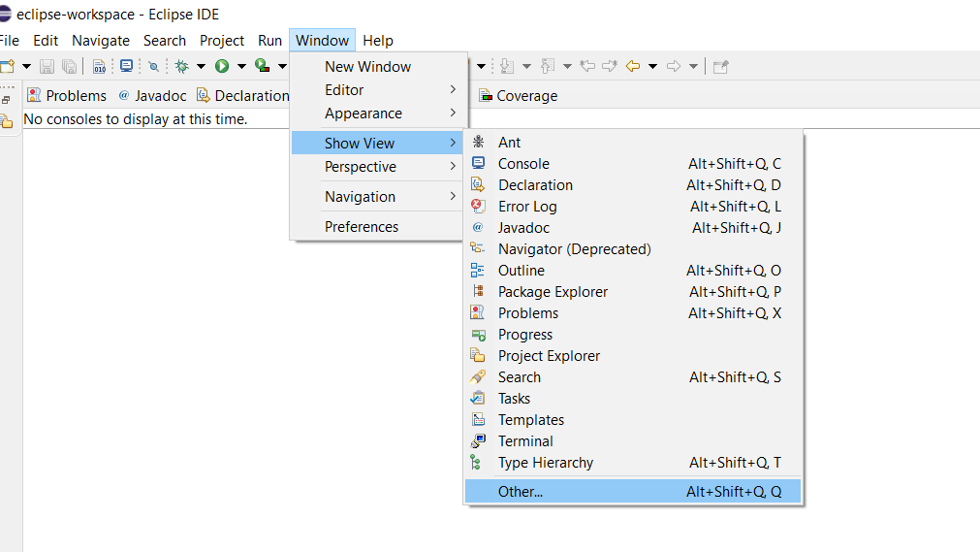Image resolution: width=980 pixels, height=552 pixels.
Task: Open the Back history dropdown arrow
Action: (x=652, y=66)
